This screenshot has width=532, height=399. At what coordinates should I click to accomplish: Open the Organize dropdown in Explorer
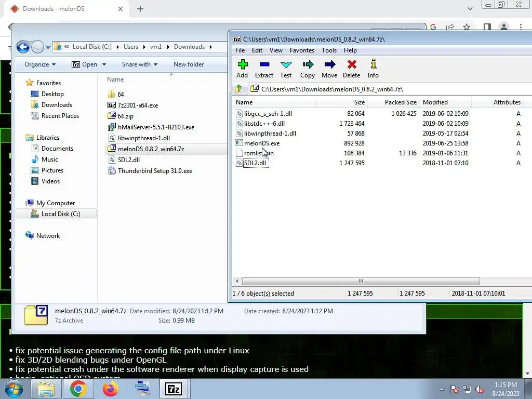(39, 64)
